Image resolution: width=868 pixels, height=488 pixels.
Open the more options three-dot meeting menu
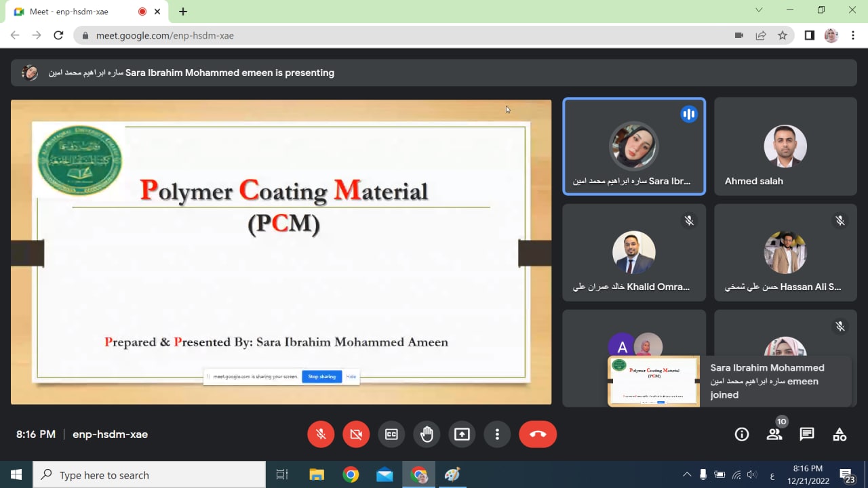[x=497, y=434]
